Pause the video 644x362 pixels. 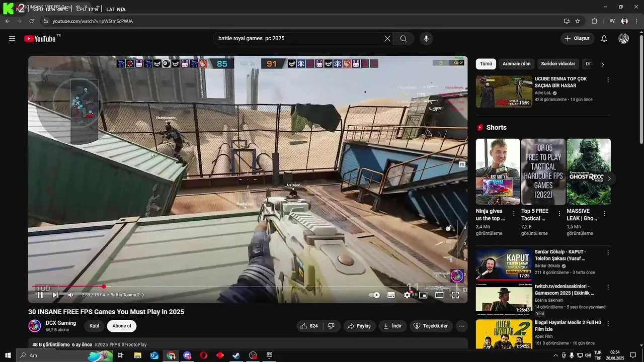40,295
